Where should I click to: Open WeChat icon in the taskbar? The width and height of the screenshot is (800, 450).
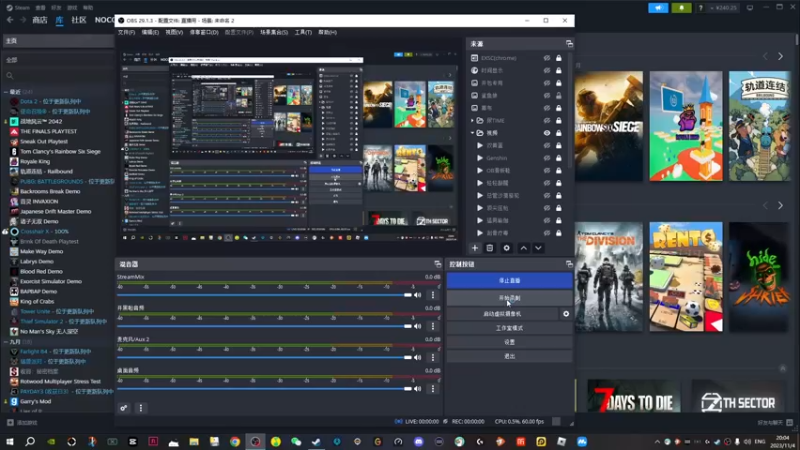[296, 442]
